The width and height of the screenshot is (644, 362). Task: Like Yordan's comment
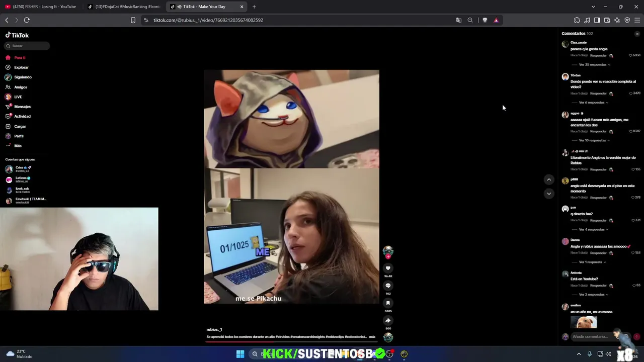click(x=630, y=94)
